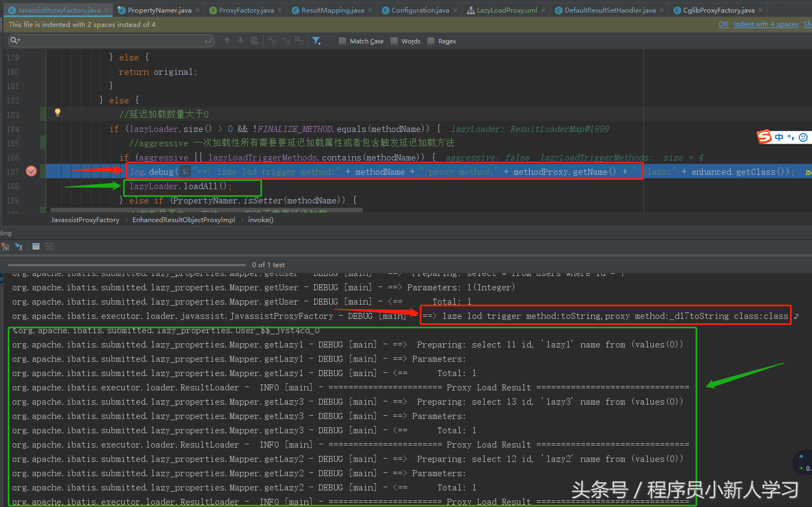This screenshot has height=507, width=812.
Task: Open search history magnifier dropdown
Action: 15,40
